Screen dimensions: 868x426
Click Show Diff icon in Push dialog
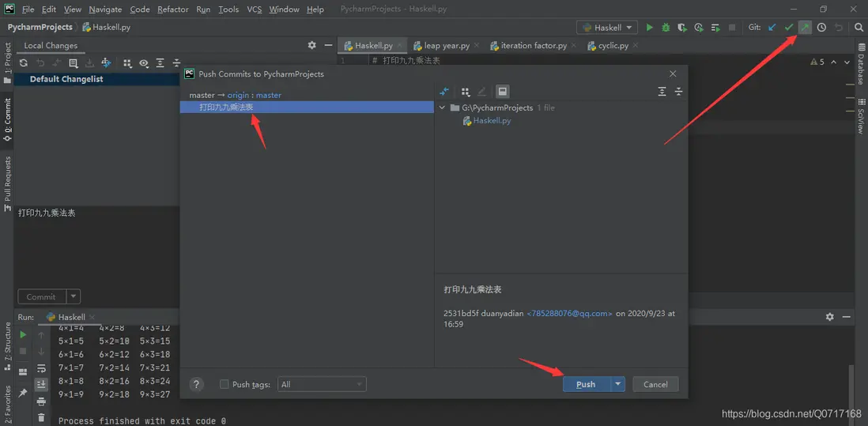tap(444, 92)
